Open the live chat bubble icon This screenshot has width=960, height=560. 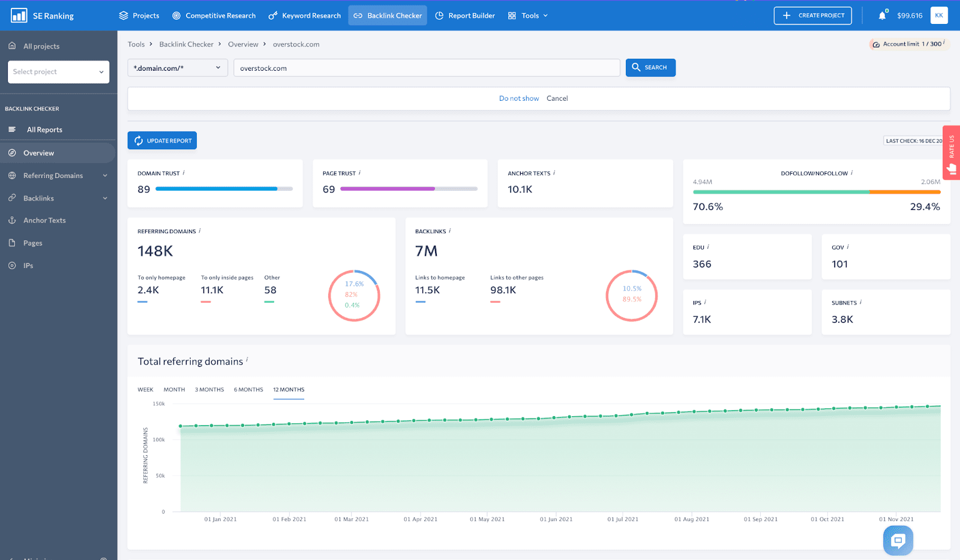(x=898, y=540)
